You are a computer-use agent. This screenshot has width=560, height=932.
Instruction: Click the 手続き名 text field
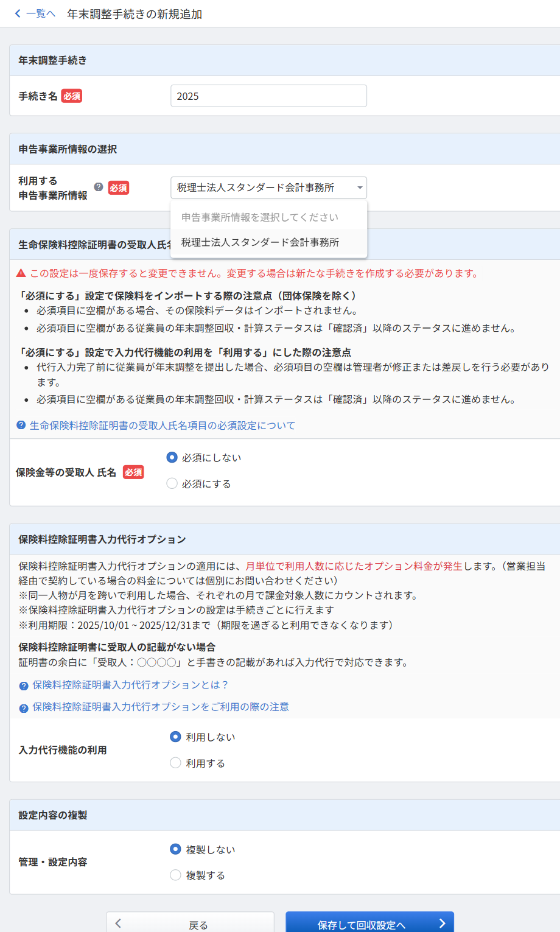tap(268, 96)
